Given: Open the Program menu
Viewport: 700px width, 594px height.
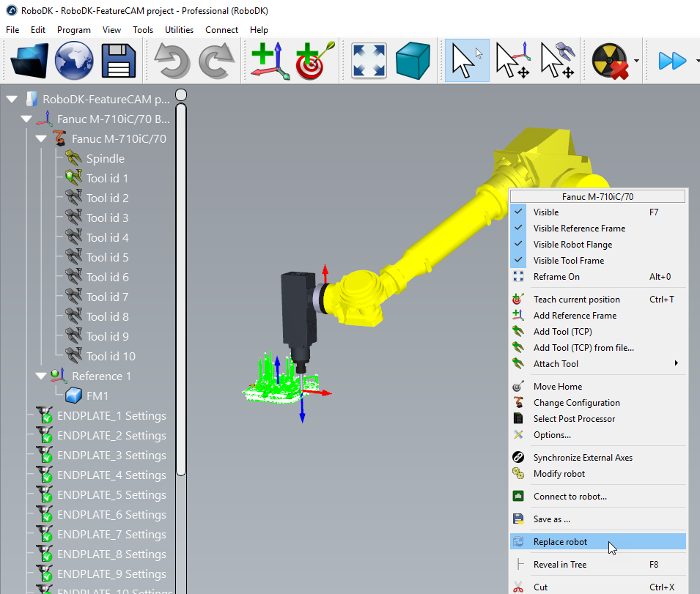Looking at the screenshot, I should 73,30.
